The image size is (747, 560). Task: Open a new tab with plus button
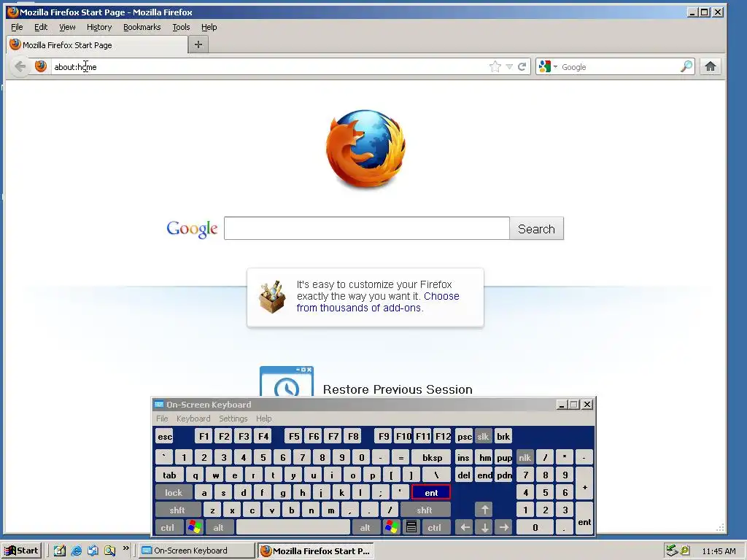click(x=198, y=44)
